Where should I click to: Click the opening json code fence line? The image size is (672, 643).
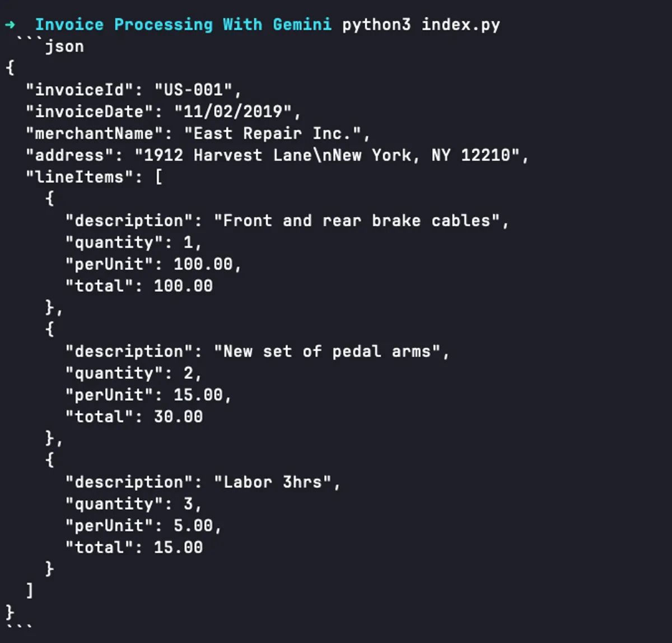pos(50,46)
